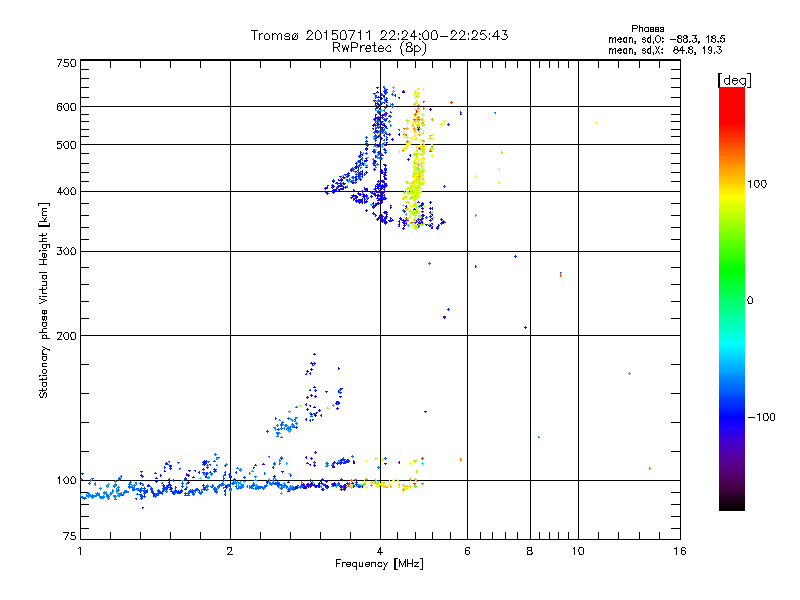
Task: Click the y-axis label '400'
Action: [x=66, y=191]
